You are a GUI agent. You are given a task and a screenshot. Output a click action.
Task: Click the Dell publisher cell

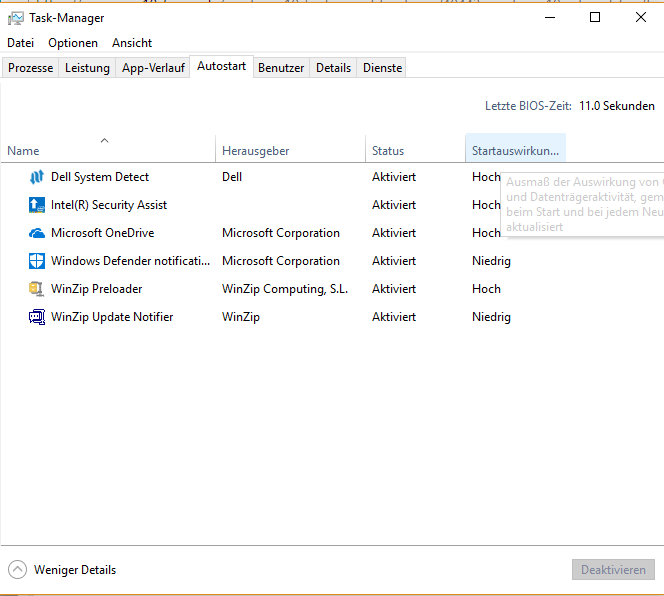232,177
